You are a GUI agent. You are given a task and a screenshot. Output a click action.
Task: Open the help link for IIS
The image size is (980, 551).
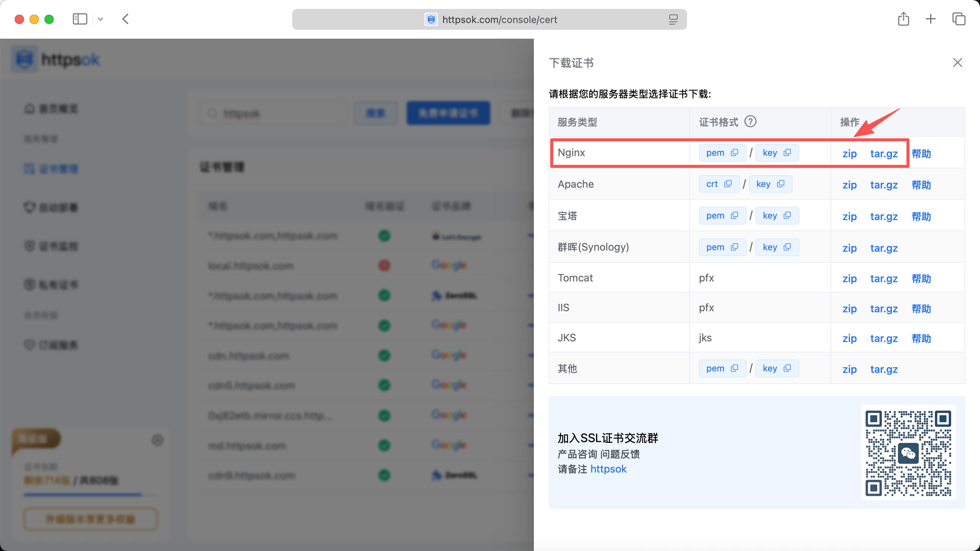click(921, 309)
